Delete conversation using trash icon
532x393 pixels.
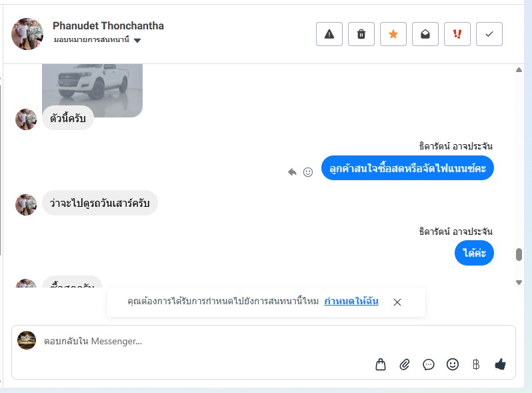(x=361, y=34)
